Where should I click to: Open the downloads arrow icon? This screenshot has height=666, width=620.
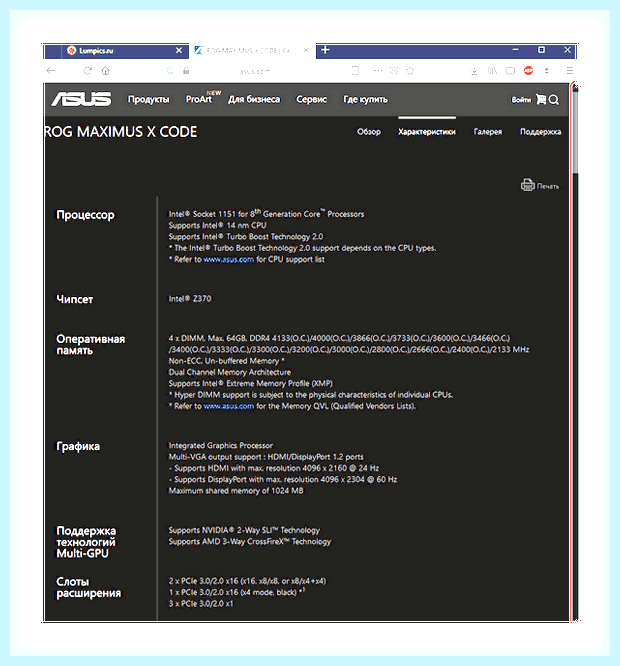[x=474, y=71]
